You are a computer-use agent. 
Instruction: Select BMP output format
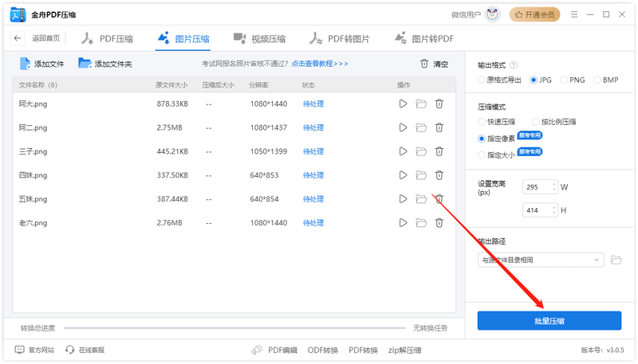606,80
